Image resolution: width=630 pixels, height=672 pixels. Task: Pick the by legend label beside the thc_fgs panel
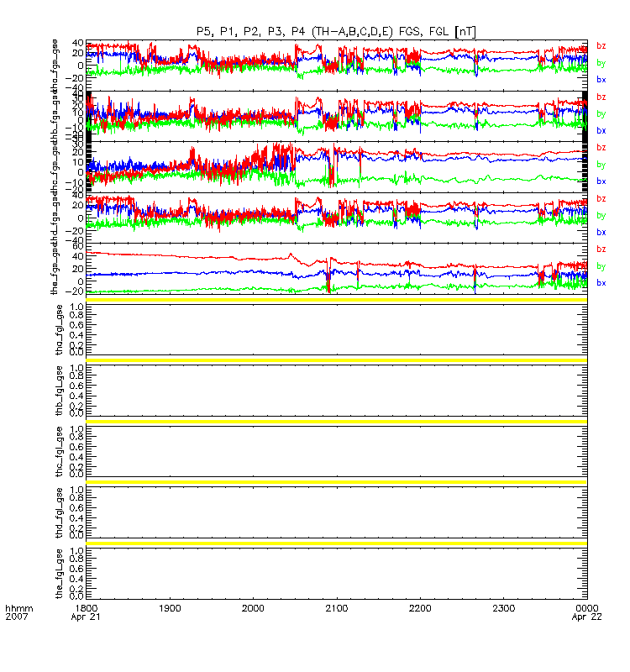click(x=601, y=165)
